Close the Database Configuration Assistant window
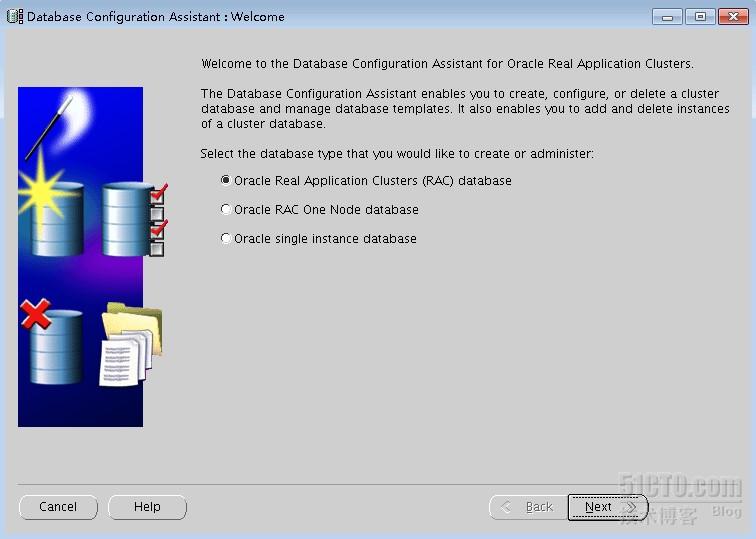 click(733, 17)
